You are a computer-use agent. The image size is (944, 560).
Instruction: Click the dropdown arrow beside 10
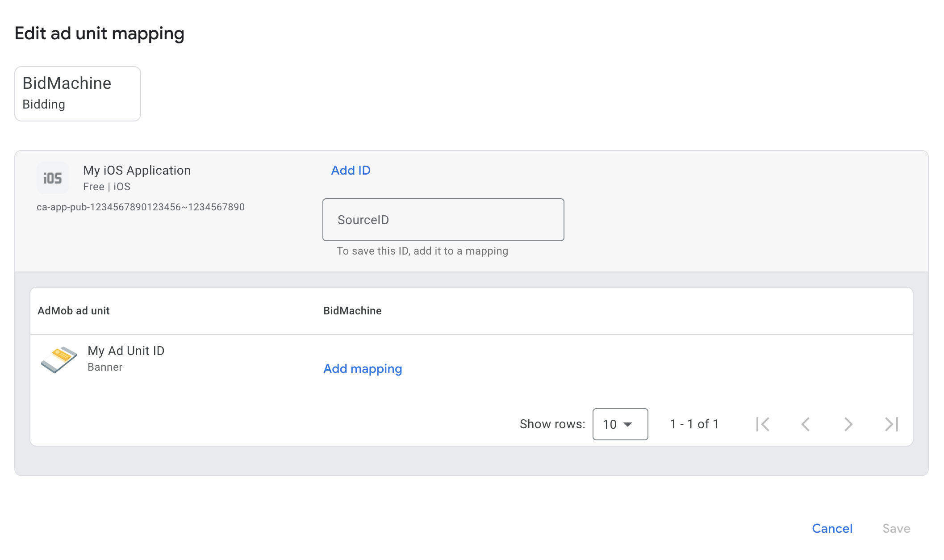628,424
